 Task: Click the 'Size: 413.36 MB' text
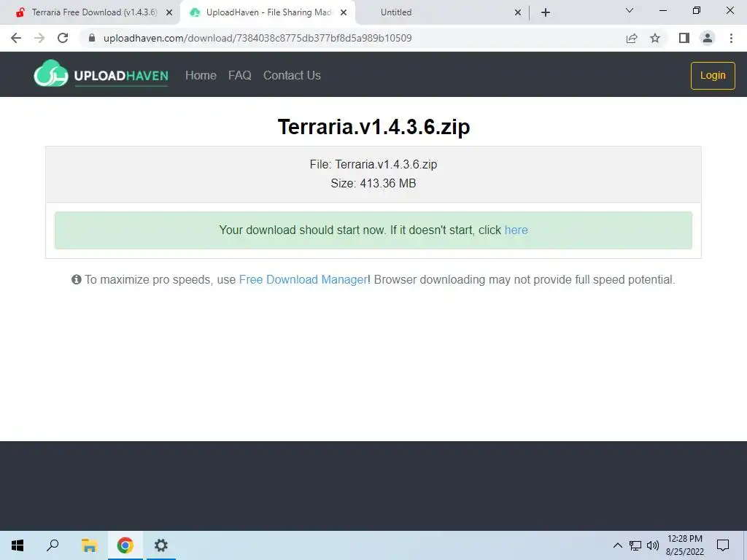click(x=373, y=183)
